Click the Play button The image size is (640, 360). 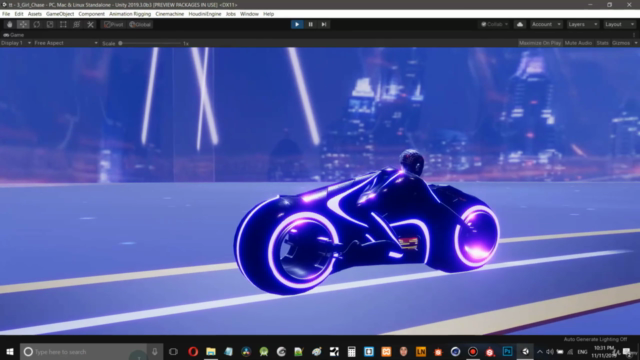[x=297, y=24]
